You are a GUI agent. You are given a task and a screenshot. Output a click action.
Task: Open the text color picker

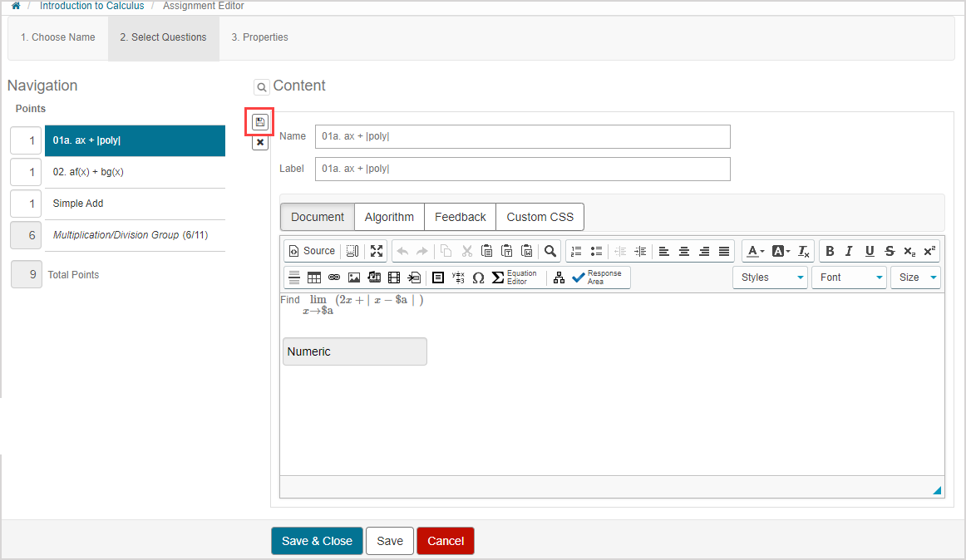click(x=755, y=251)
